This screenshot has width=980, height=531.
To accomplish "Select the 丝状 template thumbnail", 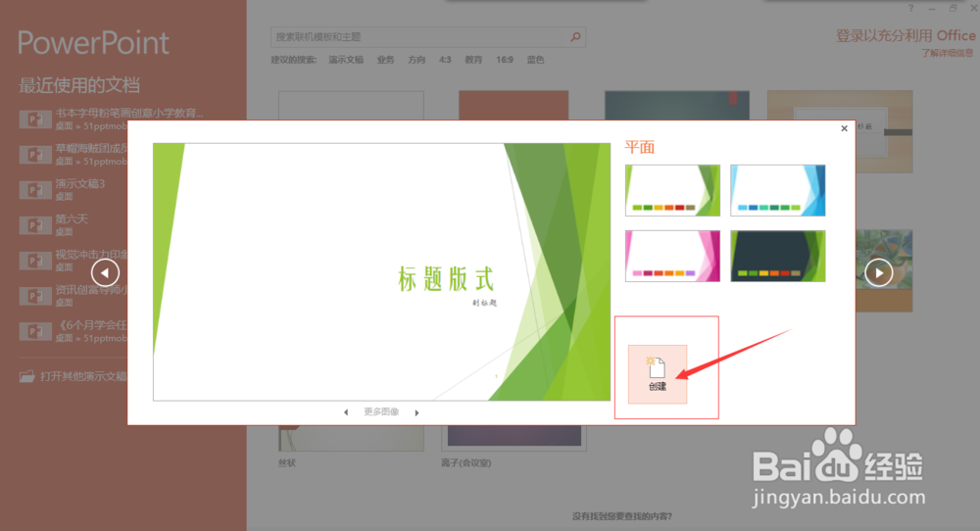I will click(351, 439).
